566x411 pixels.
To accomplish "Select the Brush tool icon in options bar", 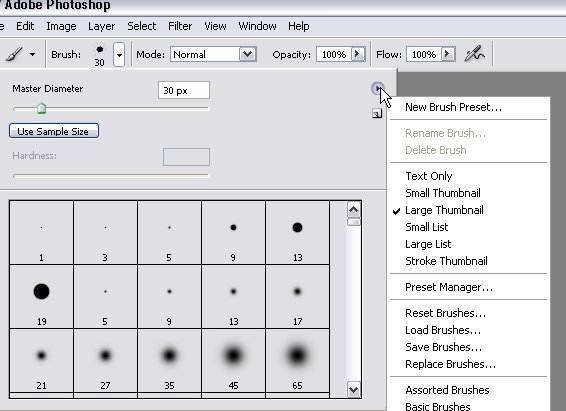I will coord(14,54).
